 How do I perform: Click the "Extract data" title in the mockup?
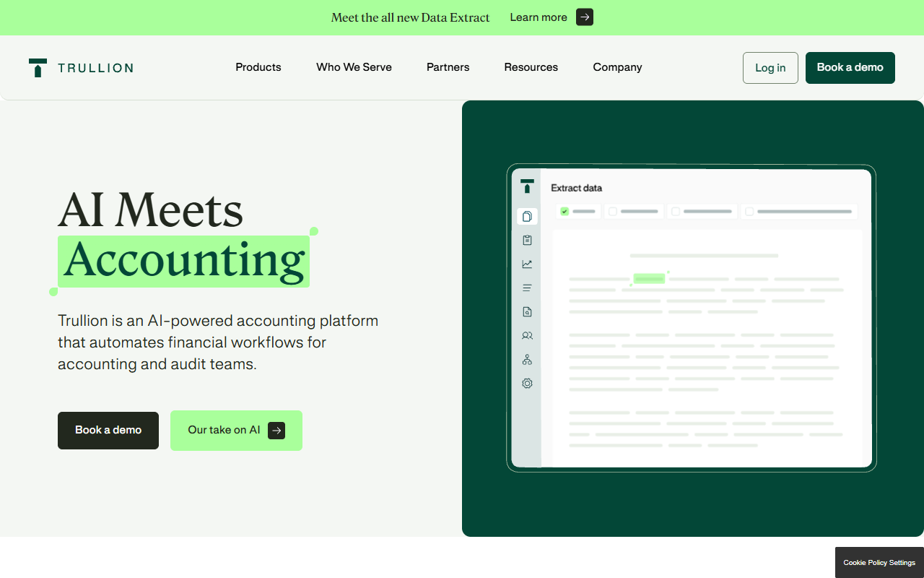576,188
